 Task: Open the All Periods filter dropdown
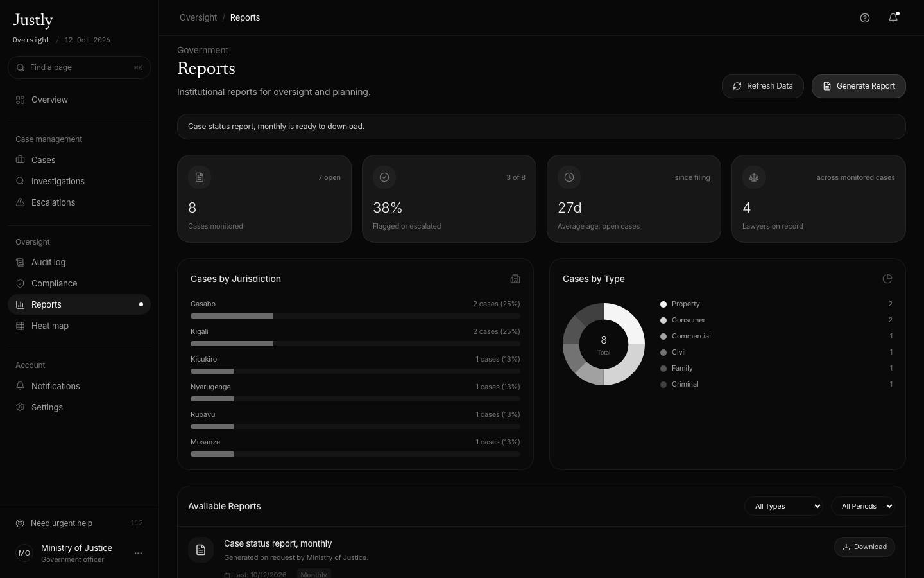pyautogui.click(x=863, y=506)
